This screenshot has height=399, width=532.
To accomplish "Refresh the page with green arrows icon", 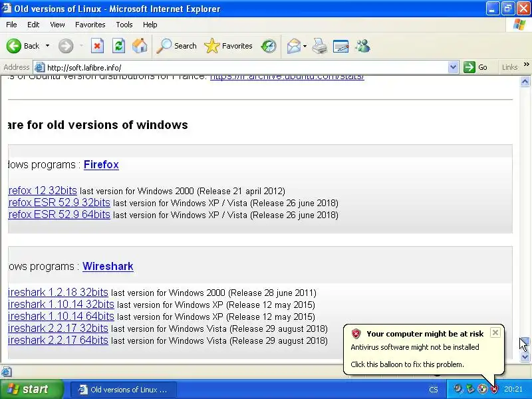I will click(x=118, y=46).
